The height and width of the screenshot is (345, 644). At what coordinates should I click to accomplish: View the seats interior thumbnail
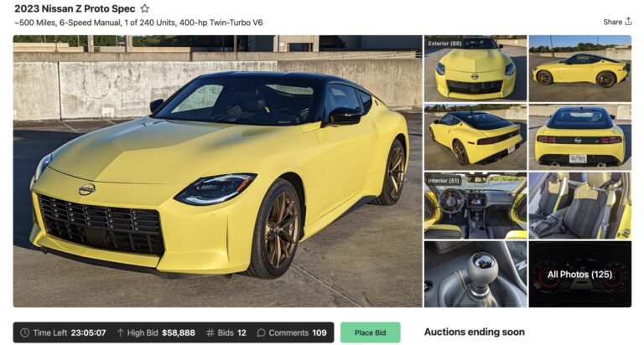tap(580, 205)
